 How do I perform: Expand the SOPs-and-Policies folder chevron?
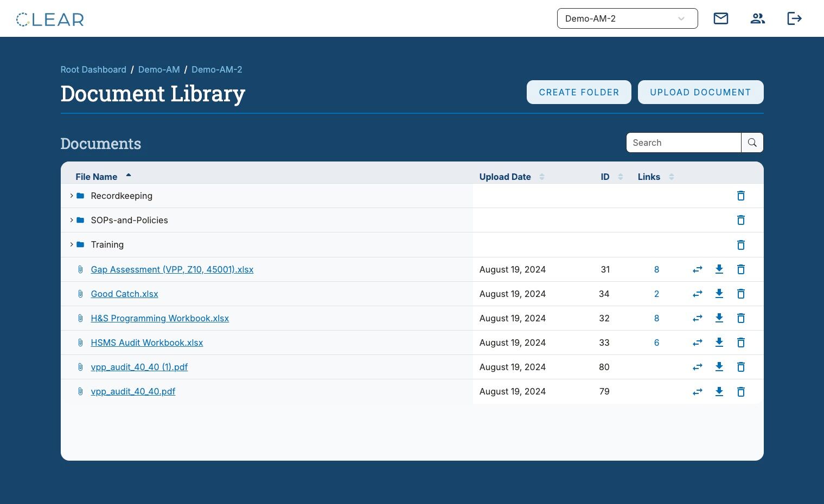(x=72, y=220)
